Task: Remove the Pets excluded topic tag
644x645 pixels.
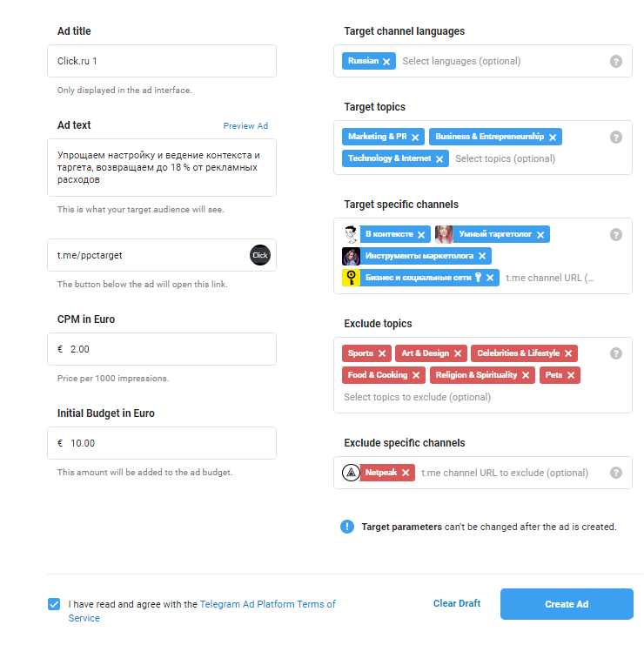Action: [x=571, y=375]
